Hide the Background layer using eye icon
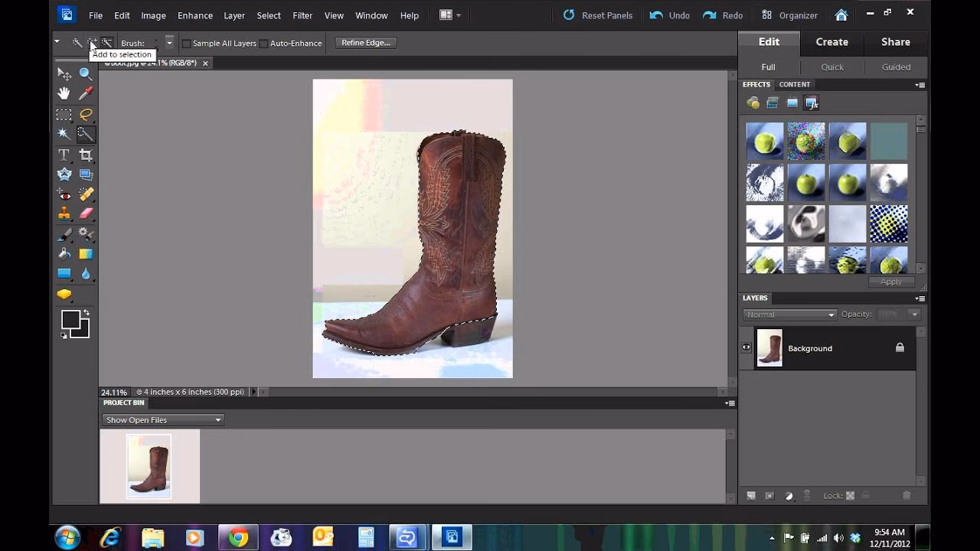Viewport: 980px width, 551px height. tap(746, 348)
